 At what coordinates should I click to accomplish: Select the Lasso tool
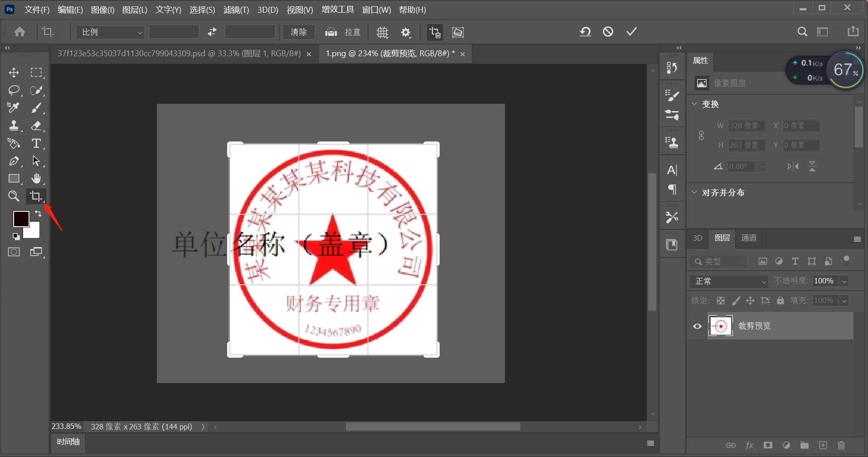[x=14, y=90]
